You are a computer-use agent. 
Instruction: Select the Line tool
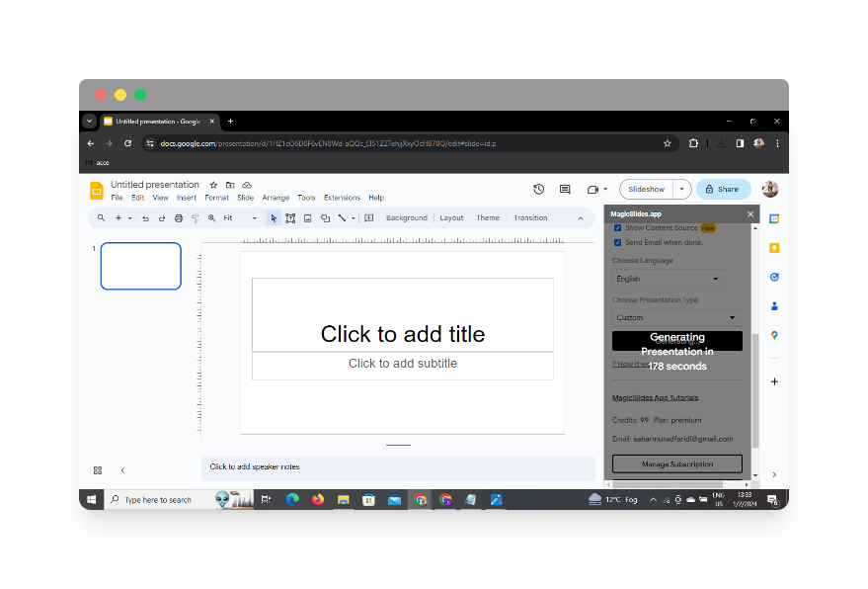point(342,218)
